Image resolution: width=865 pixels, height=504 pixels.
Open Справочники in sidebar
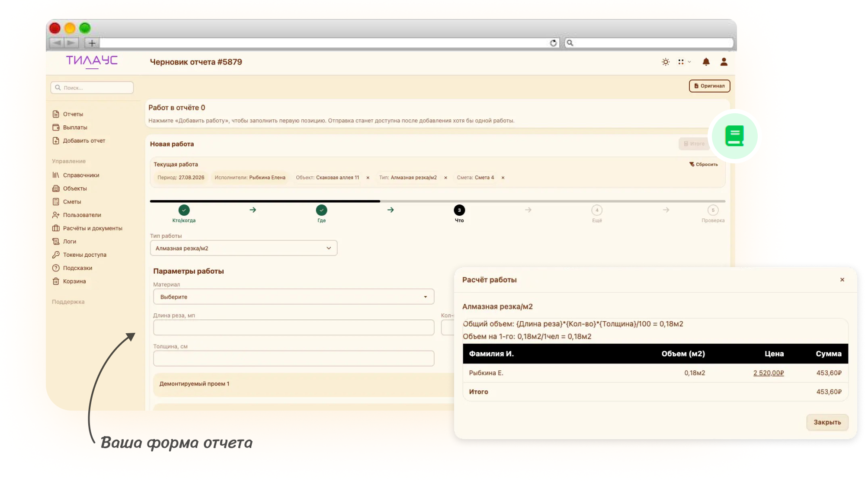point(81,175)
